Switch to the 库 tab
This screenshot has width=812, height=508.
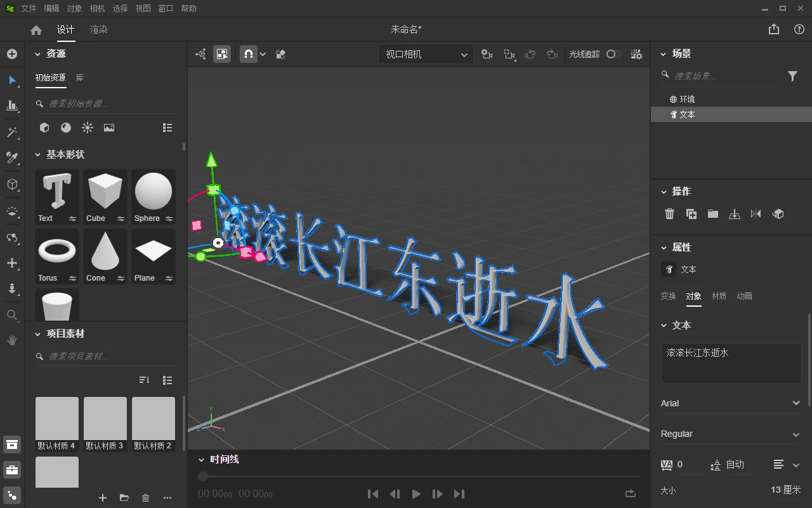pyautogui.click(x=80, y=77)
